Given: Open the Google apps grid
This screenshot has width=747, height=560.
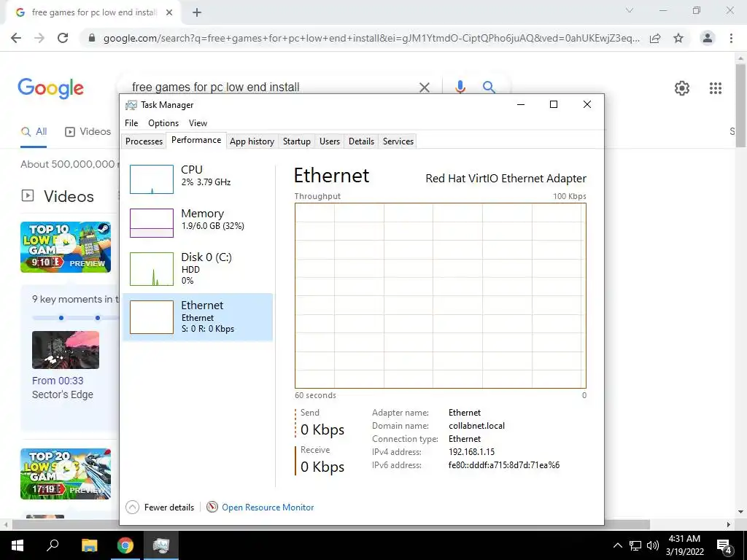Looking at the screenshot, I should (x=716, y=88).
